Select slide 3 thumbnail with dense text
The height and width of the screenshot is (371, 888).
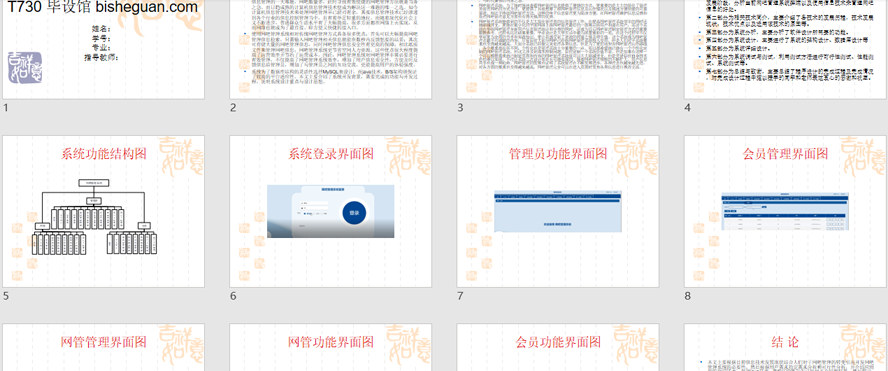[x=558, y=49]
